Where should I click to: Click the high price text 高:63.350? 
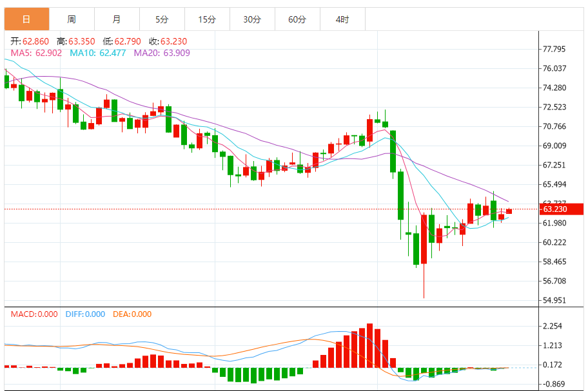[x=75, y=41]
